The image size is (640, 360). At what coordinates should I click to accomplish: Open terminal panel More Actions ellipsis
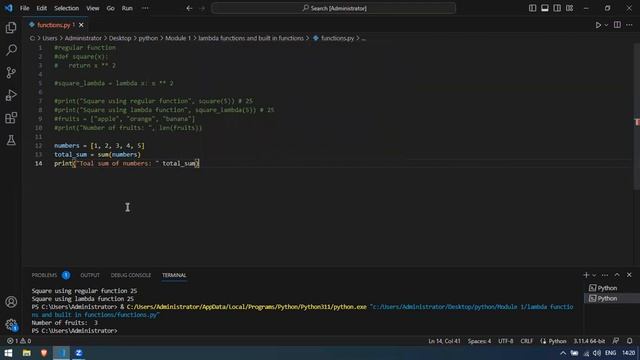click(x=605, y=275)
